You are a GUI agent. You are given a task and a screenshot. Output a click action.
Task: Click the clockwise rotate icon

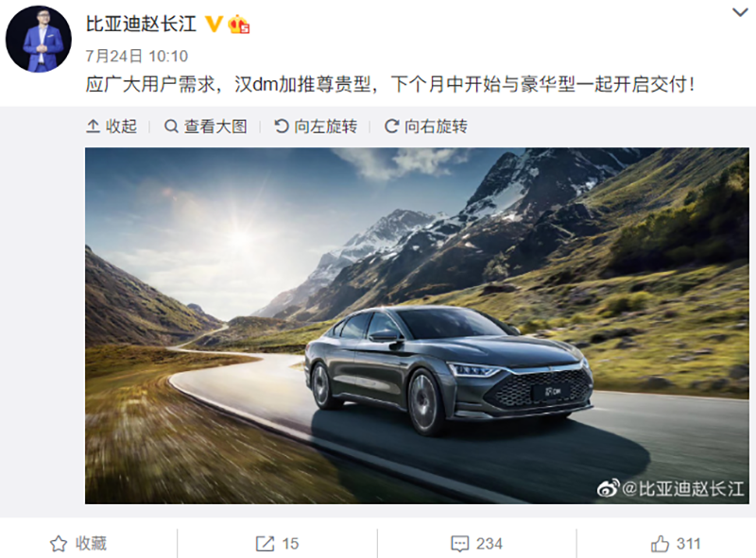point(391,127)
